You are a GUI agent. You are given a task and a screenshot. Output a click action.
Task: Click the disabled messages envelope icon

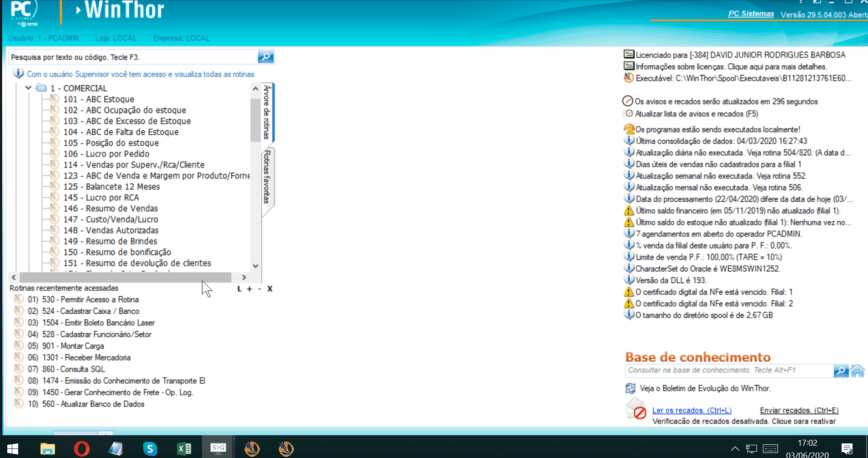[x=636, y=409]
